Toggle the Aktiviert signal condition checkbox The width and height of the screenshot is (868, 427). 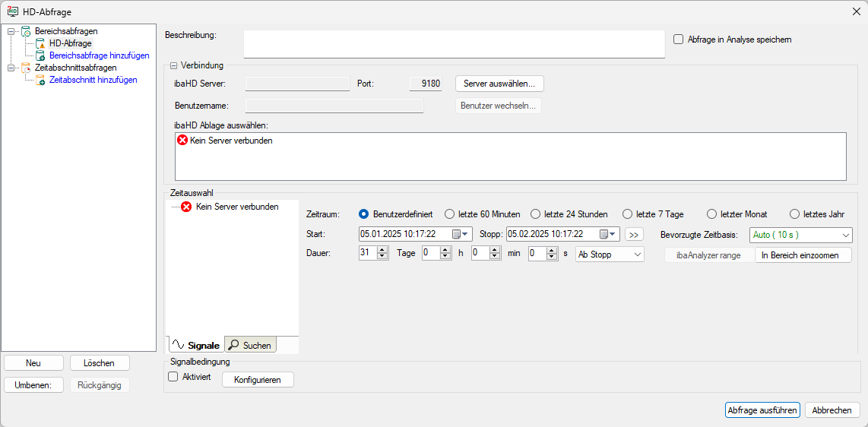point(173,377)
